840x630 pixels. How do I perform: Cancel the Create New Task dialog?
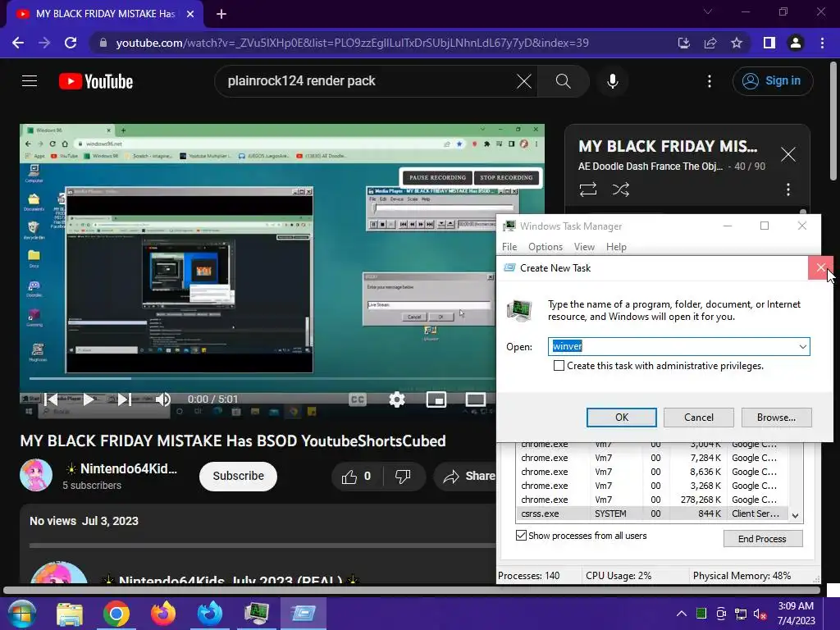click(699, 418)
